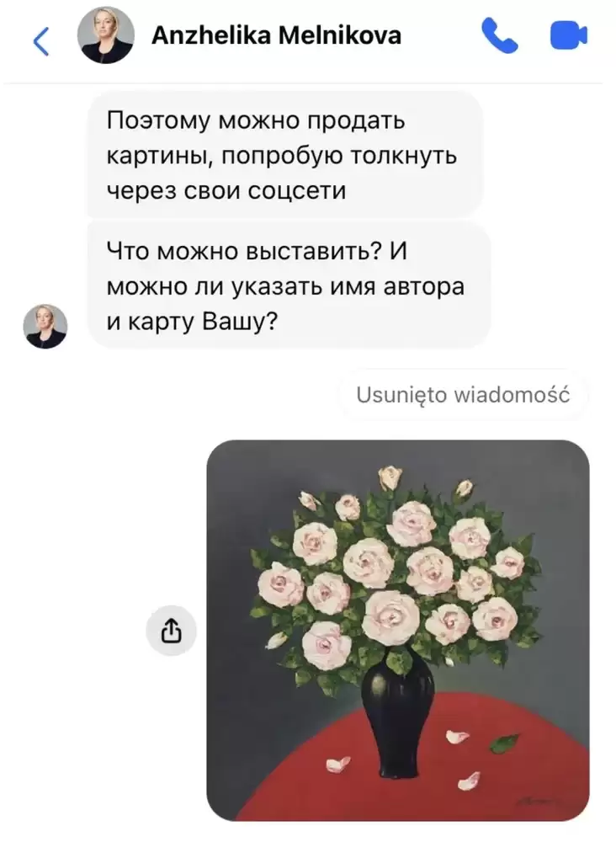Open Anzhelika Melnikova's header profile photo
The width and height of the screenshot is (616, 842).
coord(106,35)
